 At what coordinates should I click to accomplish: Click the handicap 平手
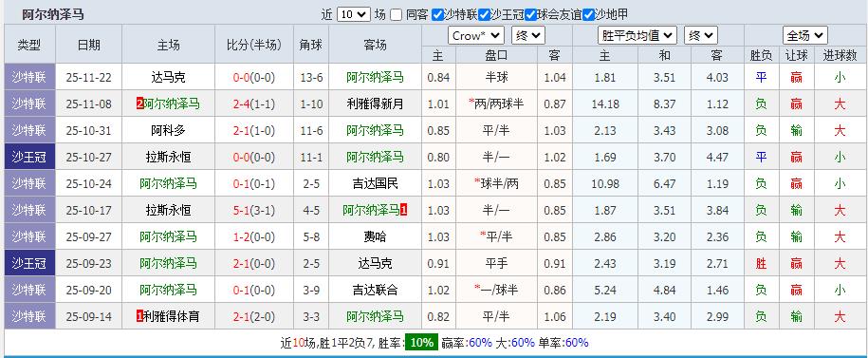coord(496,263)
